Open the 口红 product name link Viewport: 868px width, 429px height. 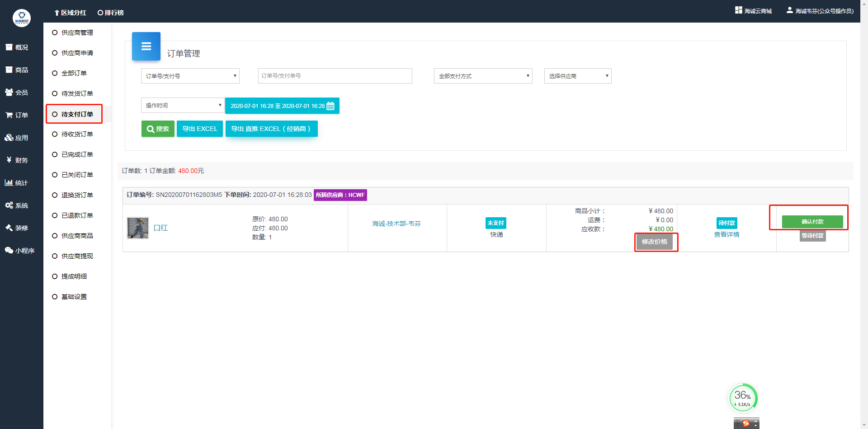(160, 228)
